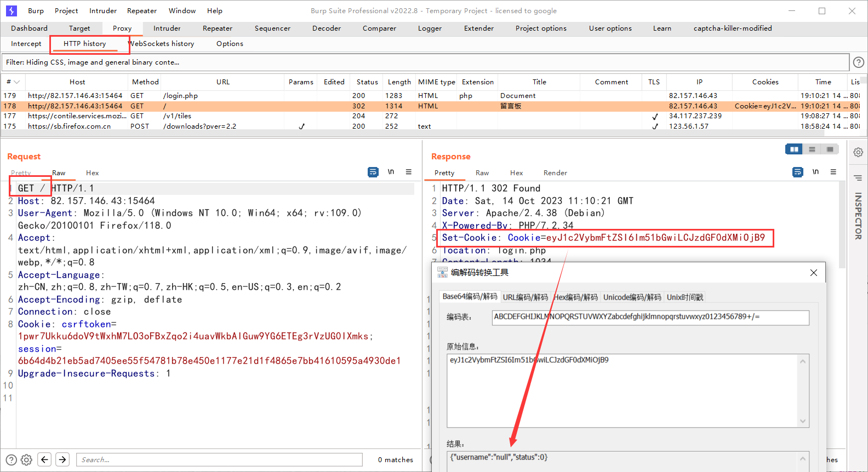Open URL encode/decode tab in dialog
This screenshot has width=868, height=472.
click(x=525, y=297)
